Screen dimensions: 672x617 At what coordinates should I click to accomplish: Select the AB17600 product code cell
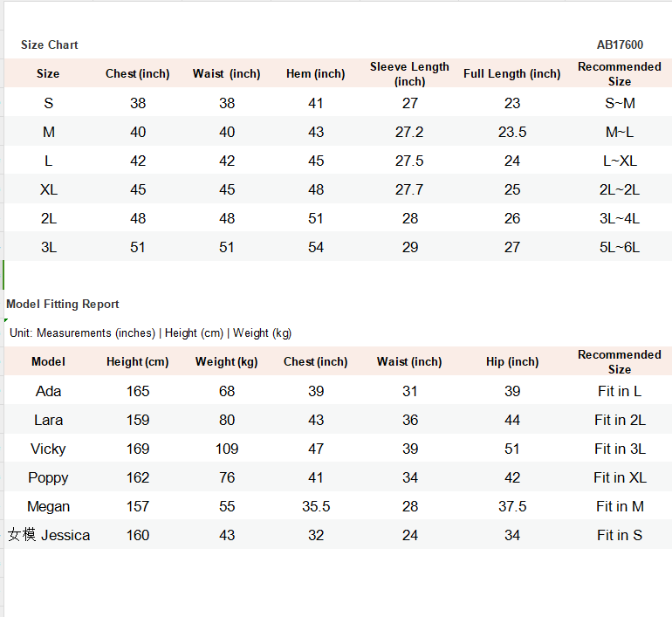(x=620, y=45)
